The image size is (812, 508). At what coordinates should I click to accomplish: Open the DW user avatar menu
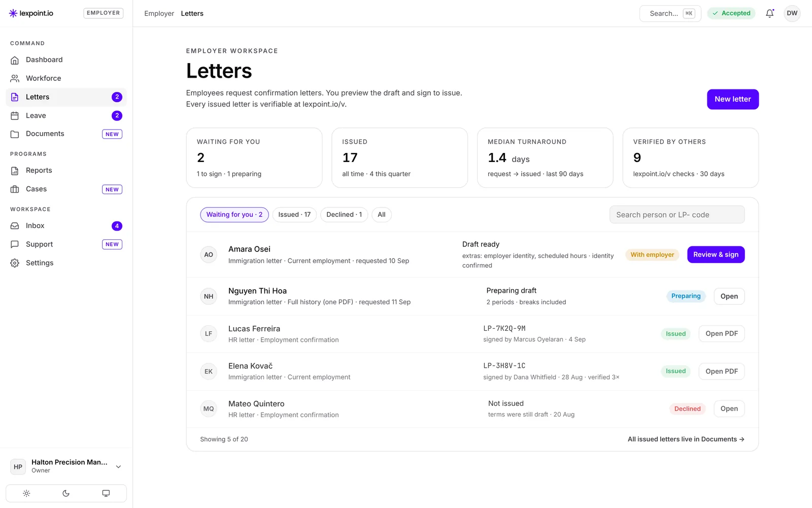[x=792, y=13]
